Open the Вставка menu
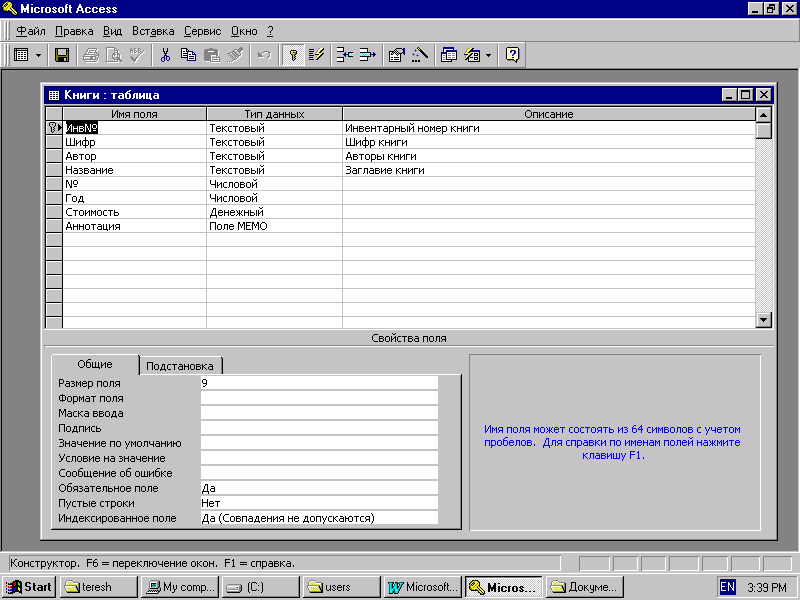This screenshot has width=800, height=600. 153,31
